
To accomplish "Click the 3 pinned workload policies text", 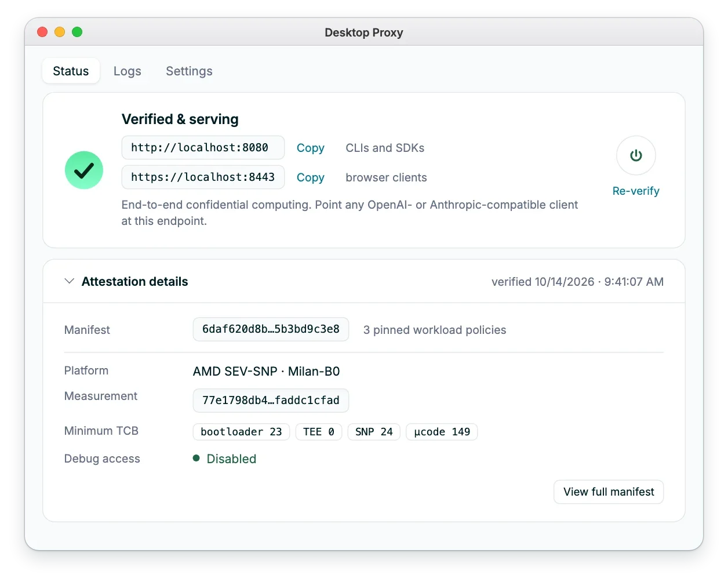I will coord(435,330).
